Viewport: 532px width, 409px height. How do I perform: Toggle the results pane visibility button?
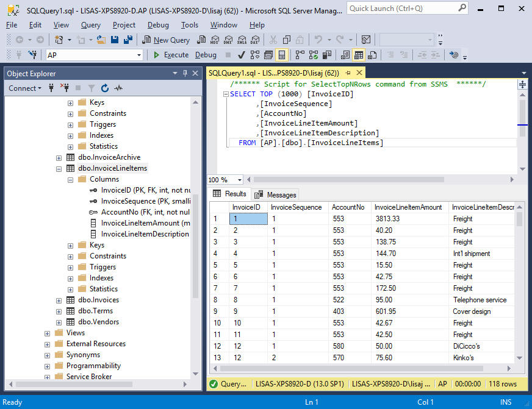click(281, 55)
